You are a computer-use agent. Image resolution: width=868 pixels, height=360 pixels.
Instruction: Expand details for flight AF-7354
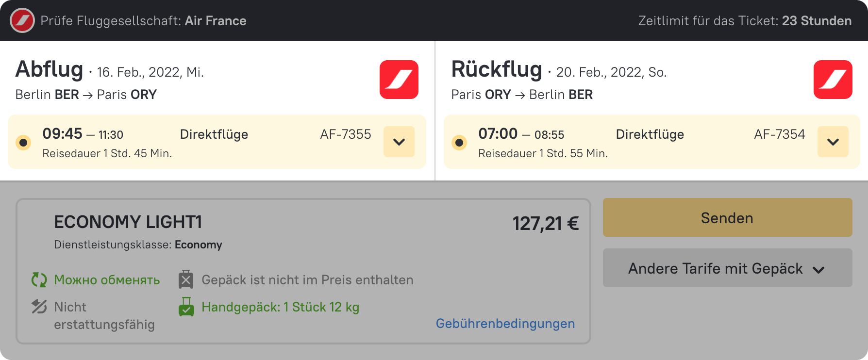[x=833, y=142]
